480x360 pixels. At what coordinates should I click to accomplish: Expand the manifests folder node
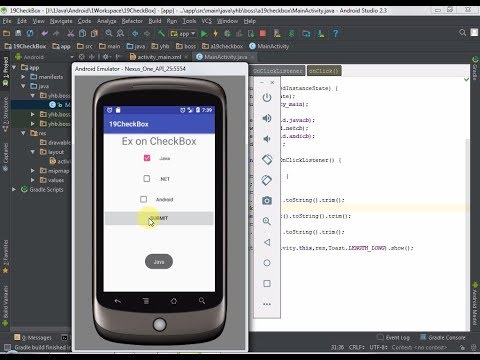tap(23, 77)
